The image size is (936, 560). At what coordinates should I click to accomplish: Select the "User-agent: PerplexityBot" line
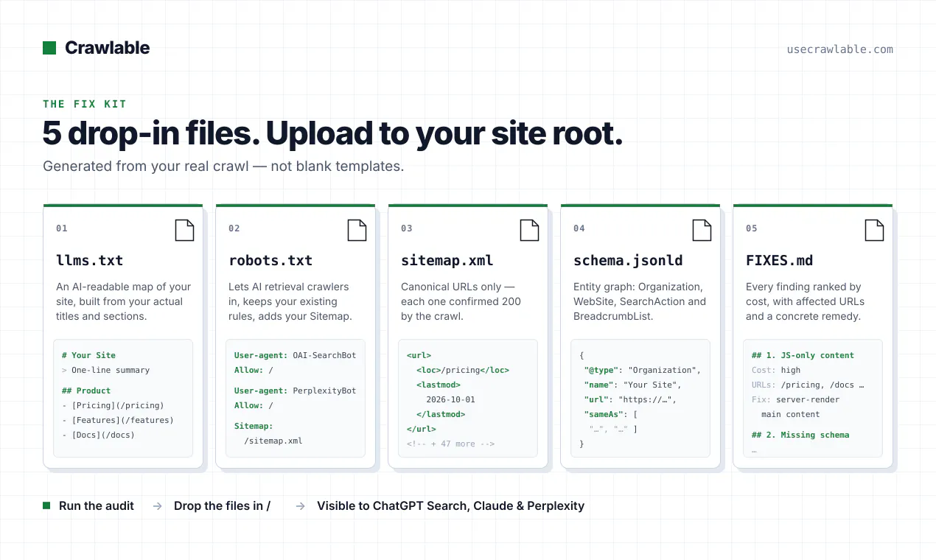click(295, 391)
